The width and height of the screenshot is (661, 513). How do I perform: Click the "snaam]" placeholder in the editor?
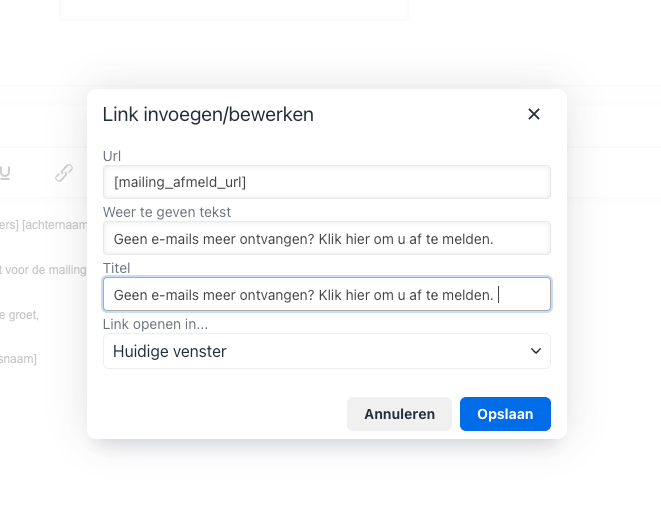[18, 359]
